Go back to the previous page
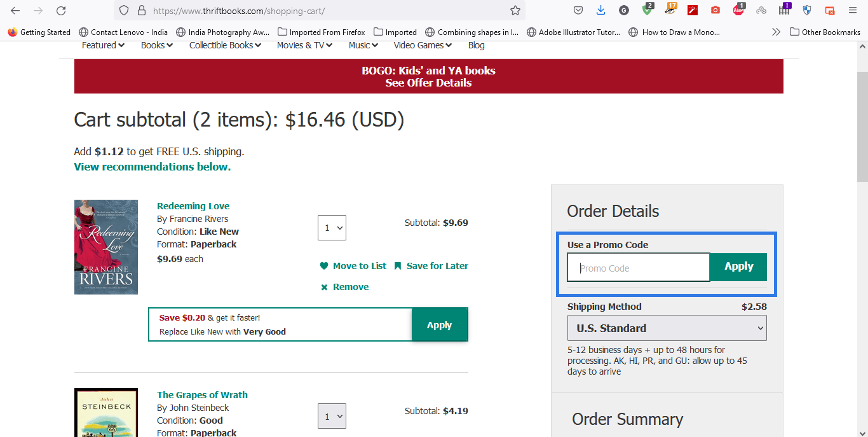The height and width of the screenshot is (437, 868). 15,11
